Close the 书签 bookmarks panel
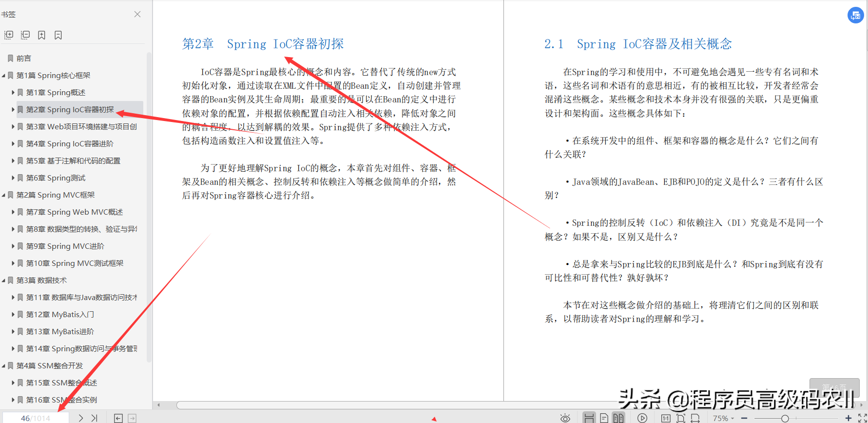The width and height of the screenshot is (868, 423). click(x=137, y=14)
